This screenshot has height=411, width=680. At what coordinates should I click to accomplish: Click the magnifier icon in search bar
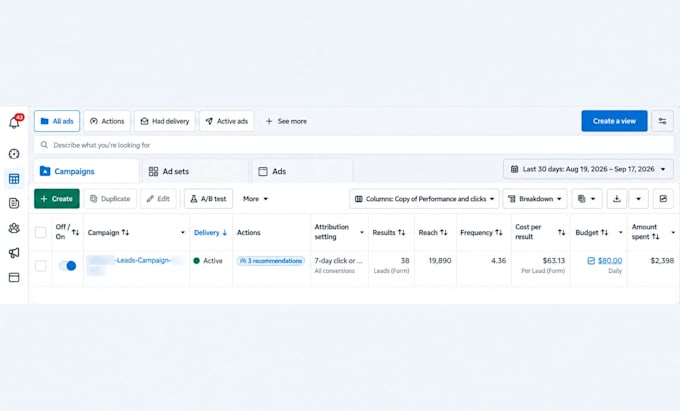[x=44, y=145]
